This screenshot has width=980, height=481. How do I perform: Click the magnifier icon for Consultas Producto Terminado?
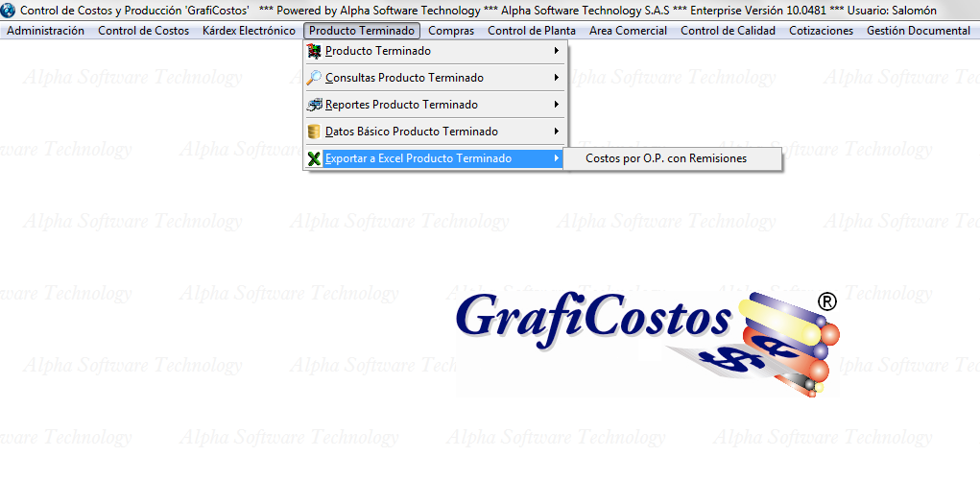click(314, 78)
